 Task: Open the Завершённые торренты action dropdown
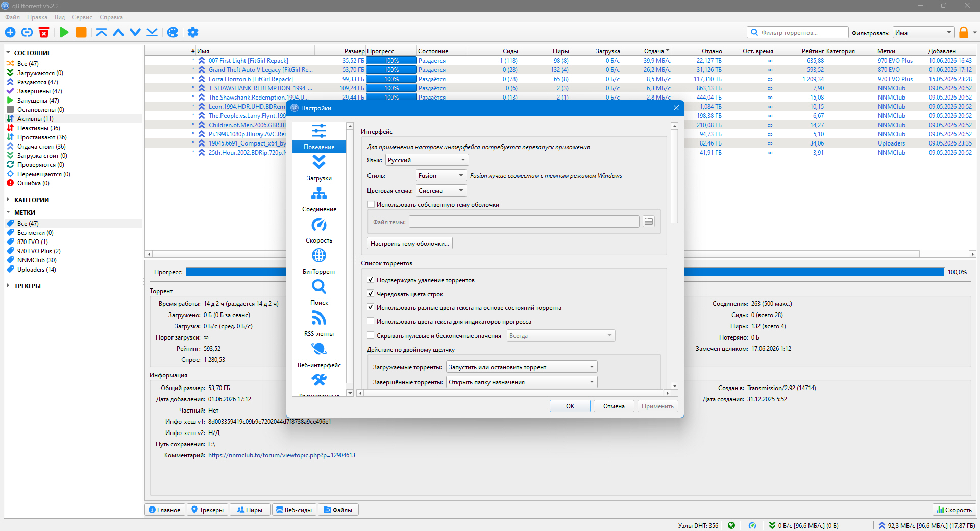tap(522, 382)
